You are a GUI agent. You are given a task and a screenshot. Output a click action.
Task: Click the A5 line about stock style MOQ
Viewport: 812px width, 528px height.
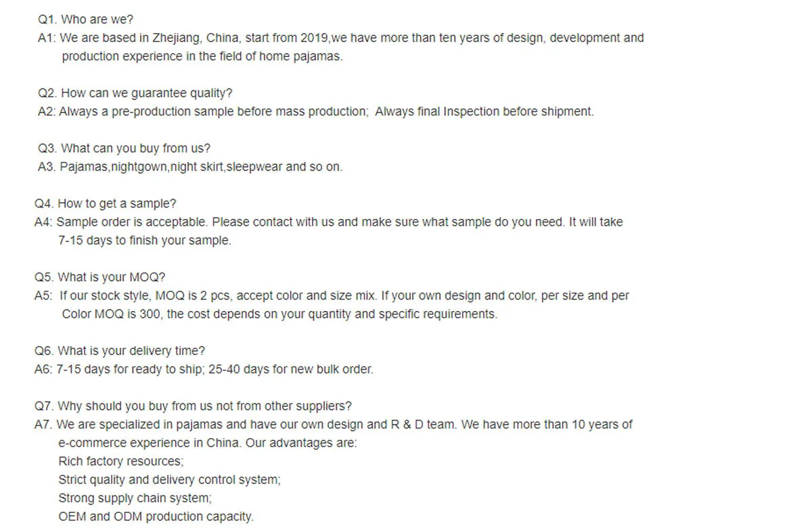click(x=332, y=295)
